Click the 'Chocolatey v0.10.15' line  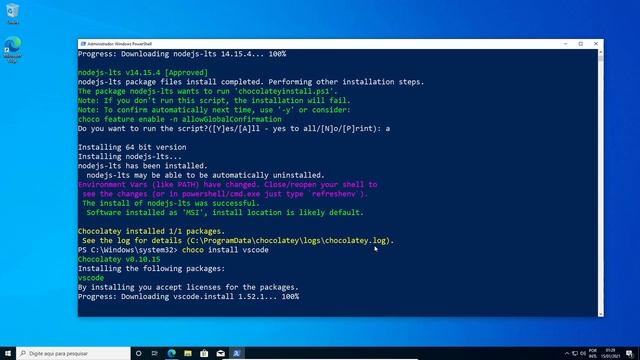click(119, 259)
